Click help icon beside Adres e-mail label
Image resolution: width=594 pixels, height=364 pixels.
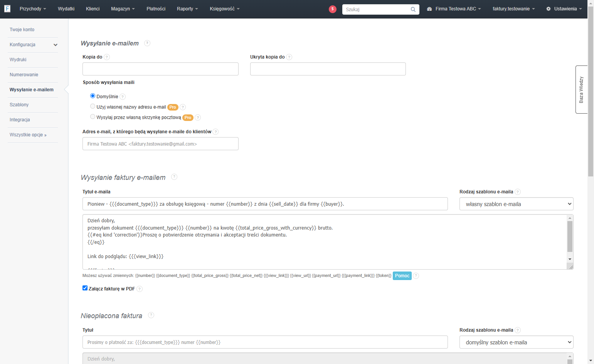215,132
